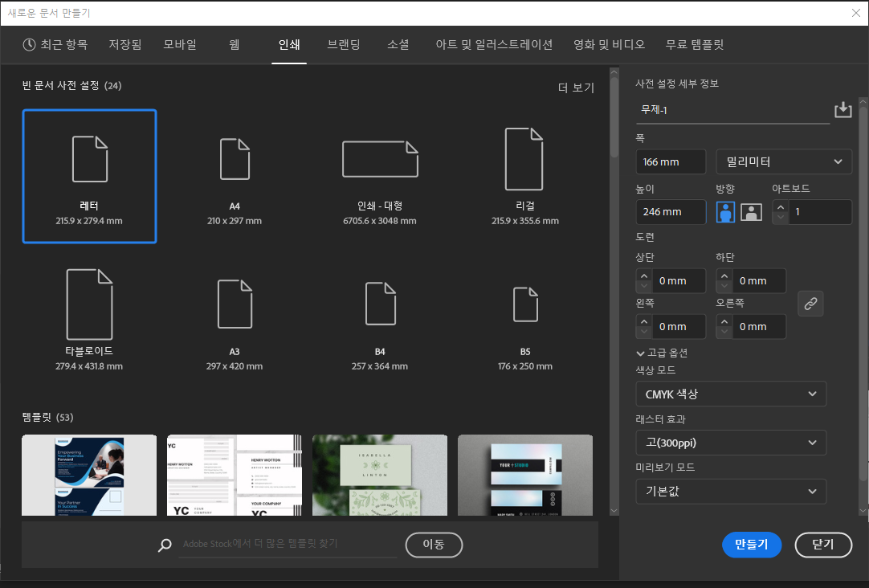Expand the 래스터 효과 300ppi dropdown
Viewport: 869px width, 588px height.
point(730,443)
